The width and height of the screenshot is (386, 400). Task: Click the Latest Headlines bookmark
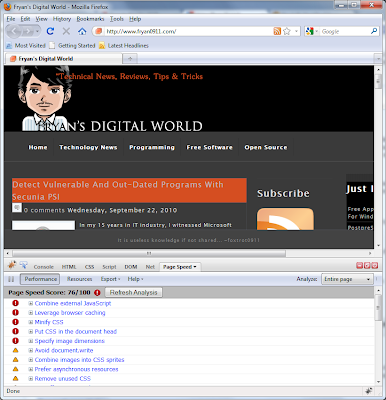(124, 46)
